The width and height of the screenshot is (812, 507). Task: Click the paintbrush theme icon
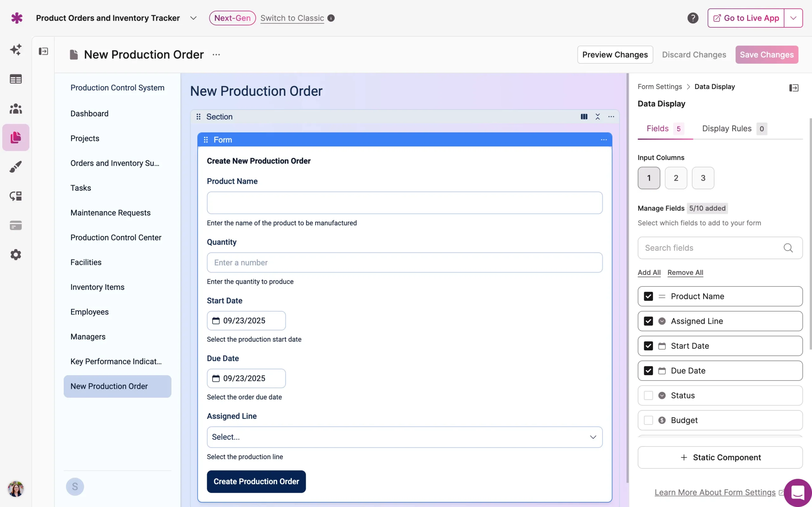16,167
